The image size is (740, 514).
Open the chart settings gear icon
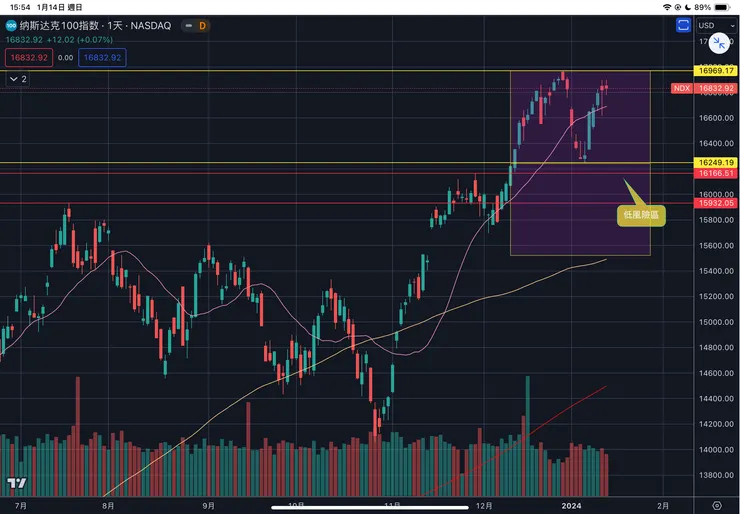click(716, 505)
